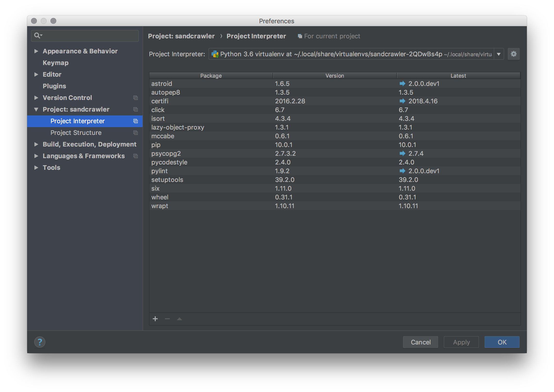Click the help (?) icon bottom left

(40, 342)
